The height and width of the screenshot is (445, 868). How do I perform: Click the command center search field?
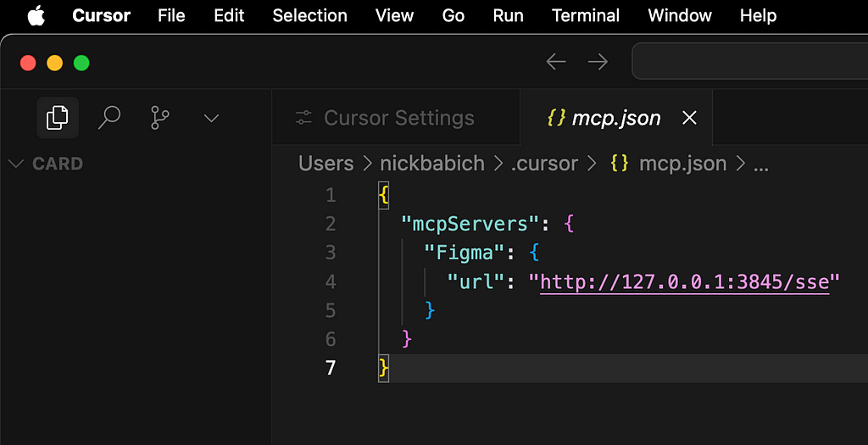750,61
